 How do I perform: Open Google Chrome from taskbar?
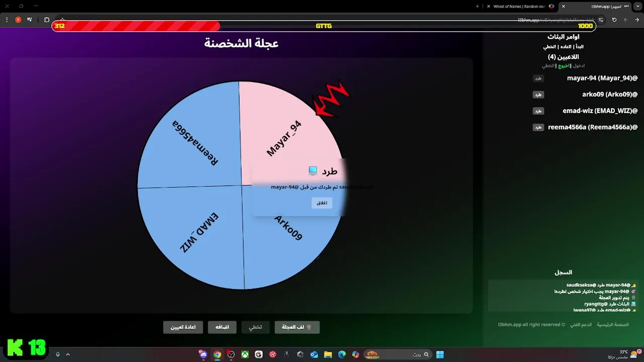point(217,354)
